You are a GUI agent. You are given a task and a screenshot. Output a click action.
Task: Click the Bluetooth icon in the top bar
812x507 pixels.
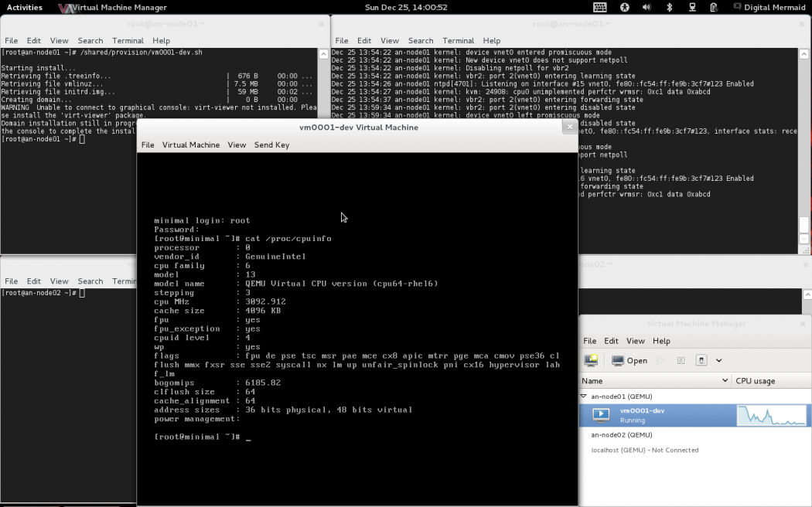point(669,8)
